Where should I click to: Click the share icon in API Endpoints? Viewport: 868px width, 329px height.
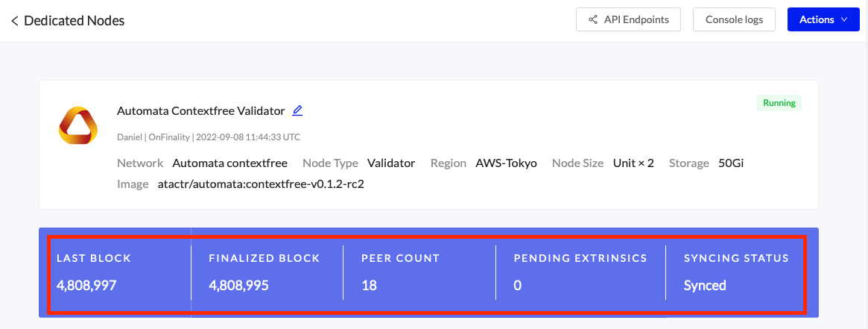click(x=593, y=19)
